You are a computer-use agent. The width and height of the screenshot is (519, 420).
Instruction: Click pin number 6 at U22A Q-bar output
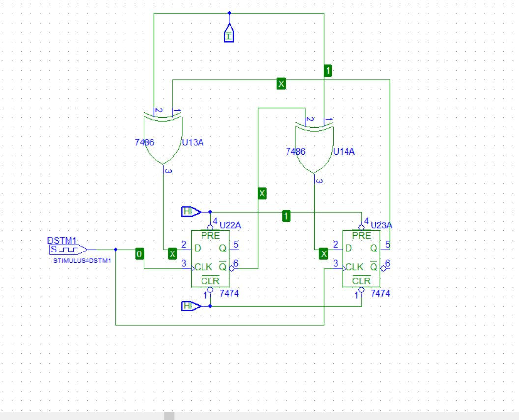[236, 263]
